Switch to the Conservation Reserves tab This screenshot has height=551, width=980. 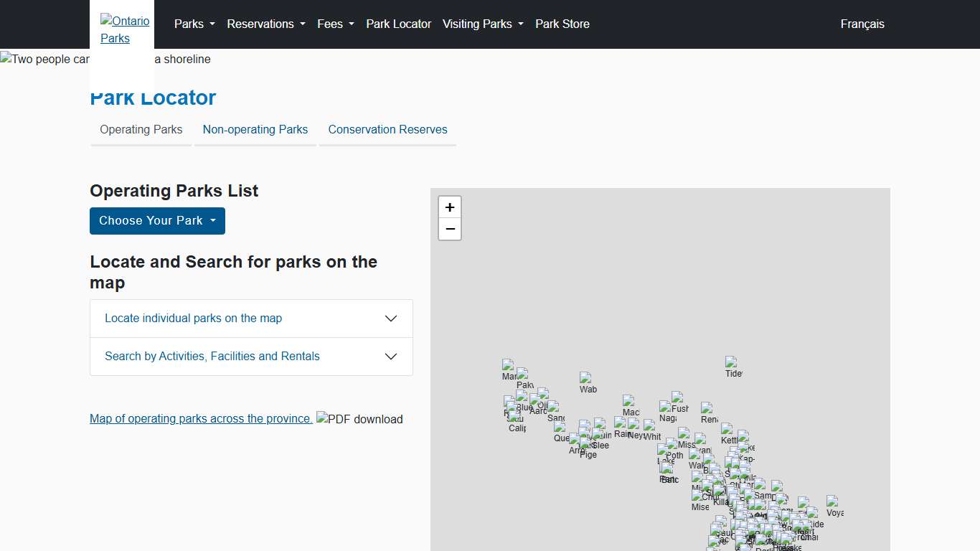[x=387, y=130]
